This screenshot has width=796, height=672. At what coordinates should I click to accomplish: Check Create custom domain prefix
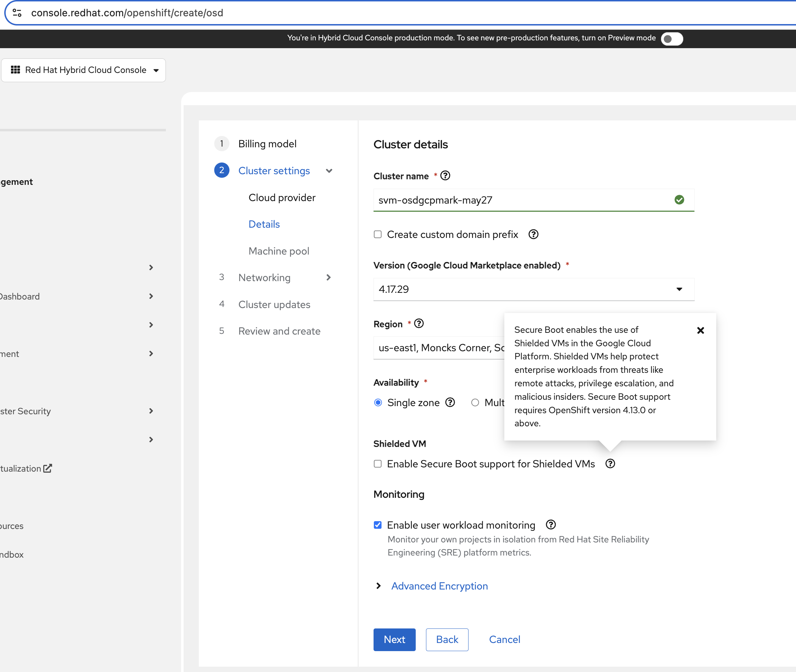pyautogui.click(x=377, y=234)
